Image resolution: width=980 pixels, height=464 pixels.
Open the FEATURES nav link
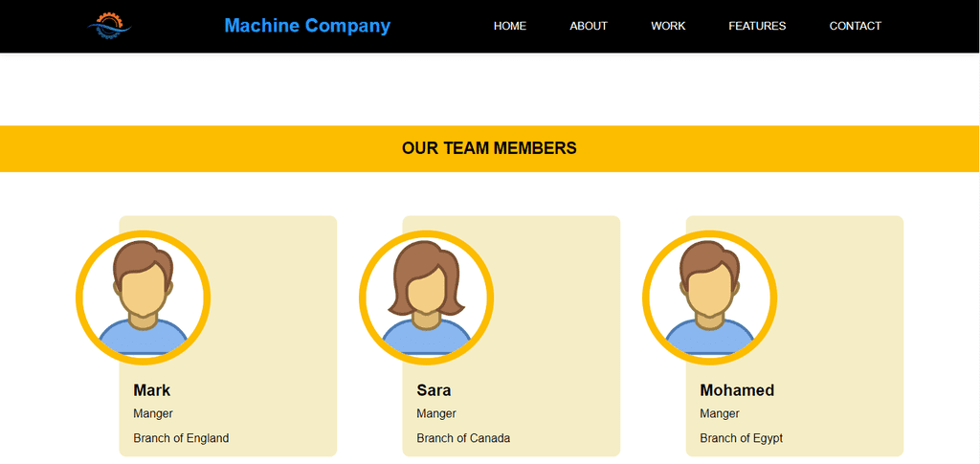tap(758, 26)
